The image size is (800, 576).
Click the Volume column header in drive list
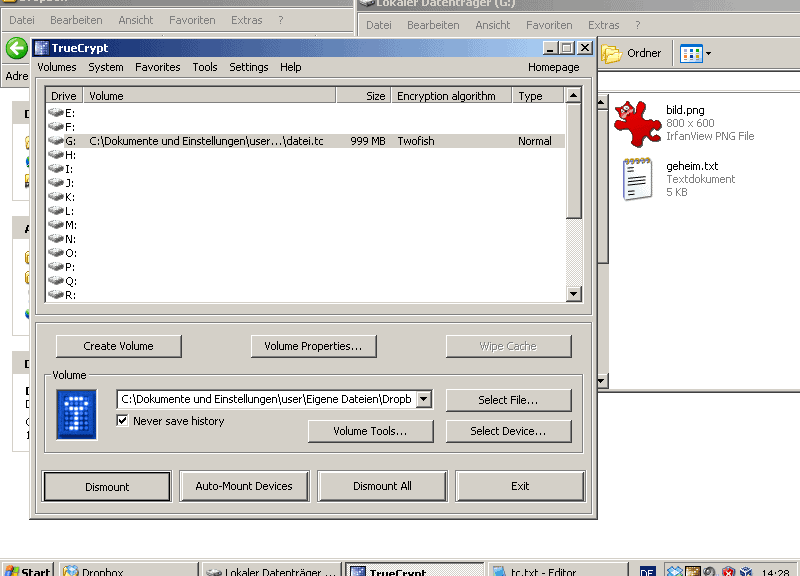point(209,96)
